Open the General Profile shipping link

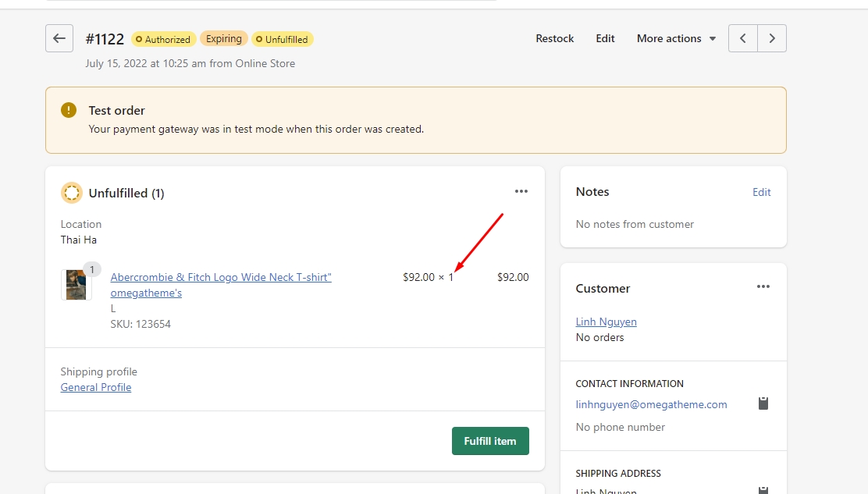coord(96,387)
